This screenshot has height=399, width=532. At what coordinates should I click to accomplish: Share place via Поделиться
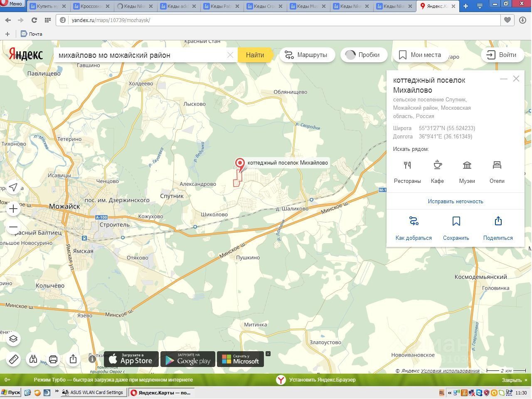pyautogui.click(x=498, y=228)
